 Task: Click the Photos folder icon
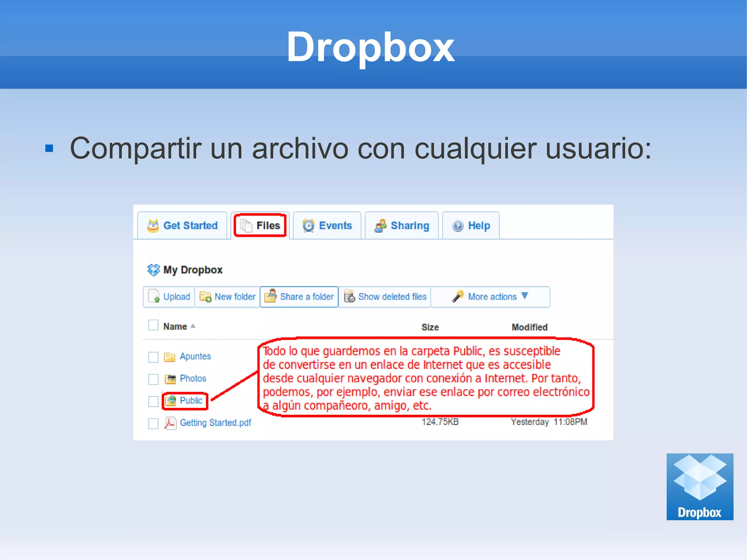170,379
